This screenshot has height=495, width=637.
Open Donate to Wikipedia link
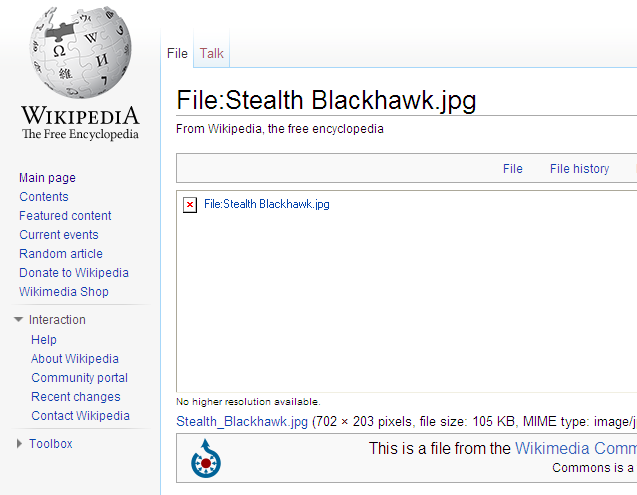point(74,273)
